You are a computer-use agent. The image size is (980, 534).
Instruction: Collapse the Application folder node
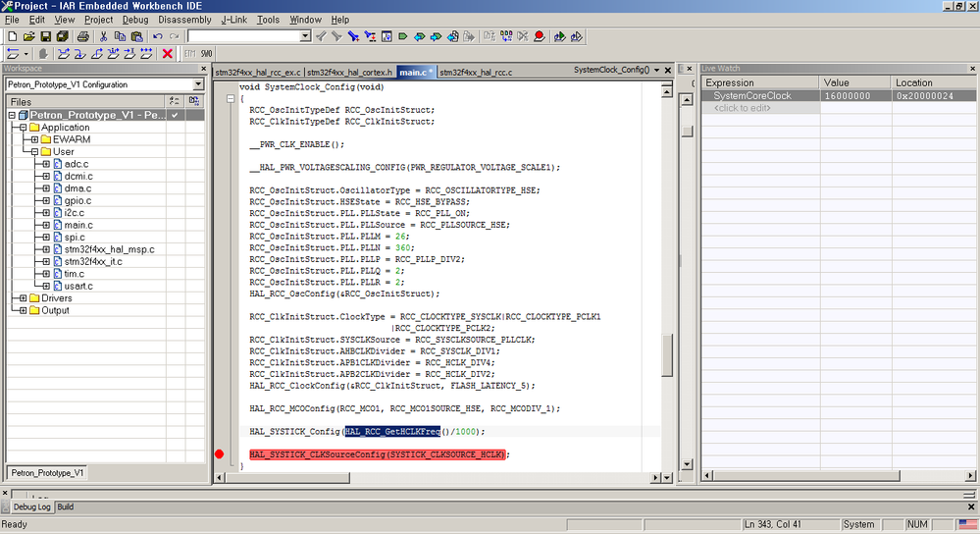24,128
